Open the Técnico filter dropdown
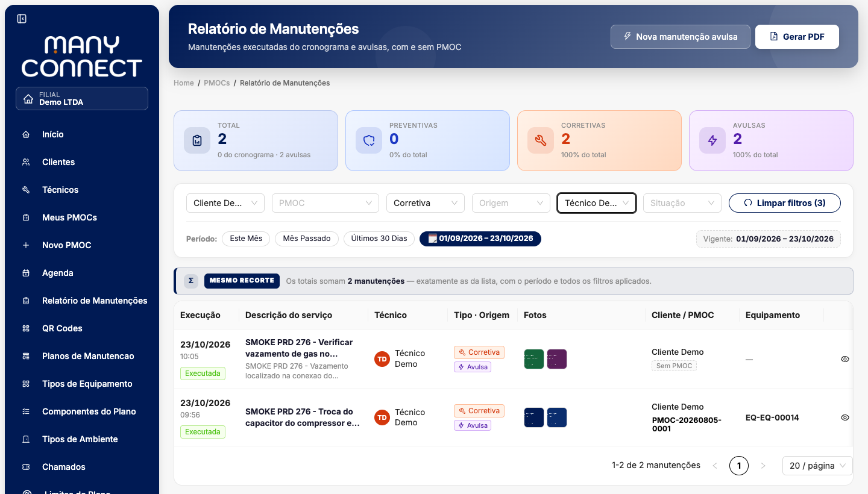Screen dimensions: 868x494 (x=597, y=203)
